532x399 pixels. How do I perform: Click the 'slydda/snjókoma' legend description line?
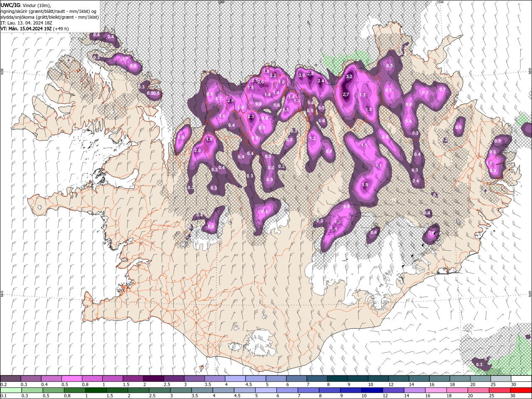(50, 17)
